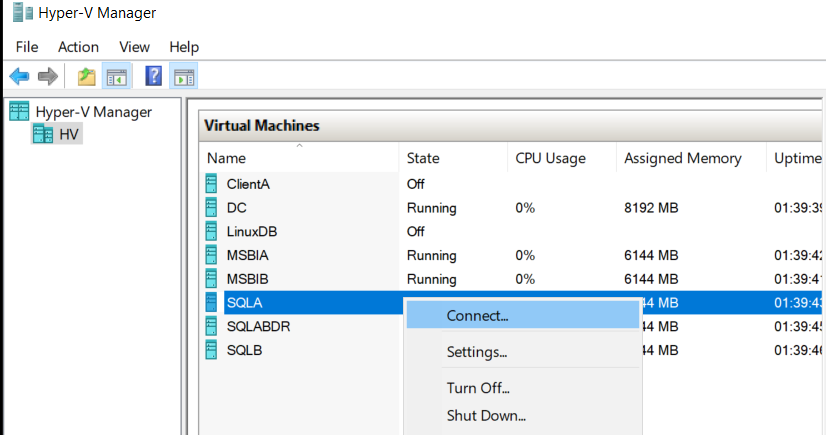
Task: Choose Turn Off... from the context menu
Action: point(523,388)
